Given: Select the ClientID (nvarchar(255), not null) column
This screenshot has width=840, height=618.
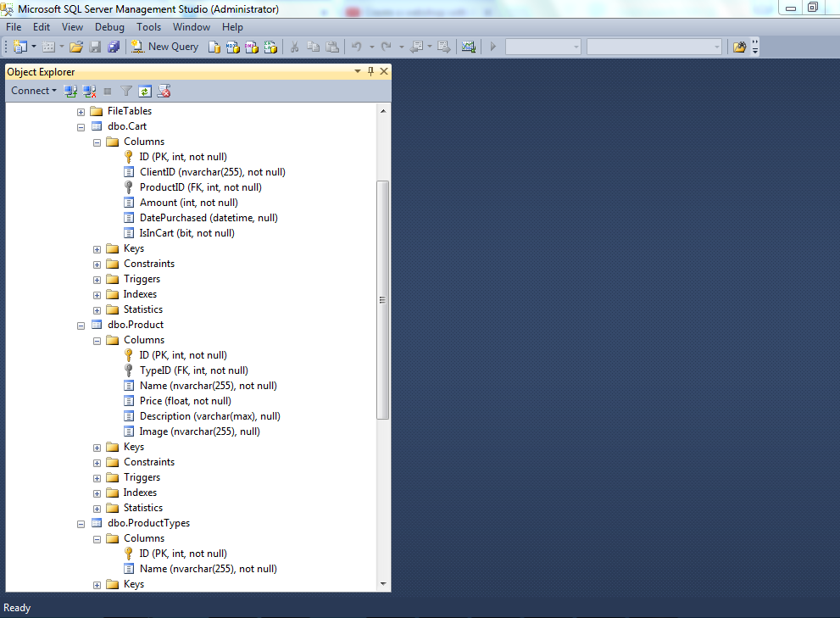Looking at the screenshot, I should point(212,172).
